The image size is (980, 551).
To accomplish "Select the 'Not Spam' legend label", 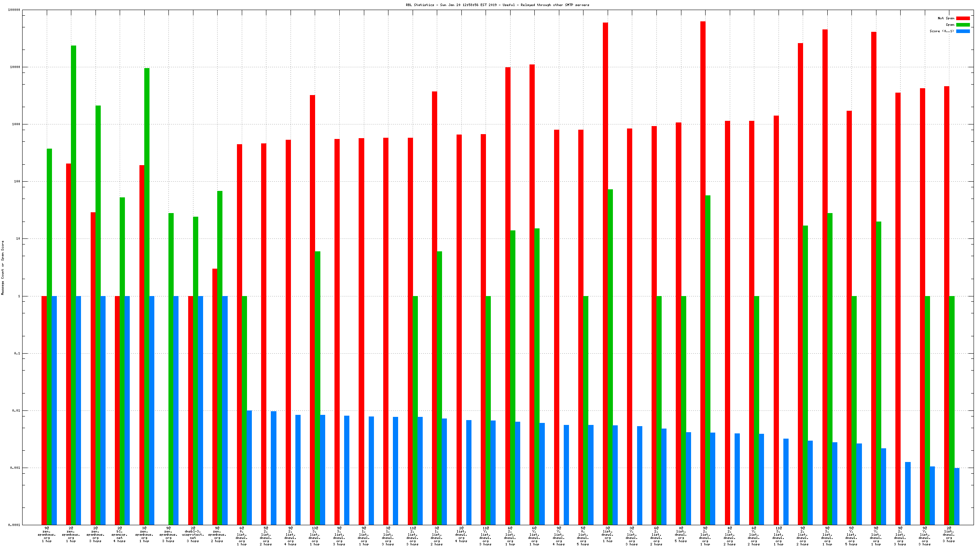I will point(945,18).
